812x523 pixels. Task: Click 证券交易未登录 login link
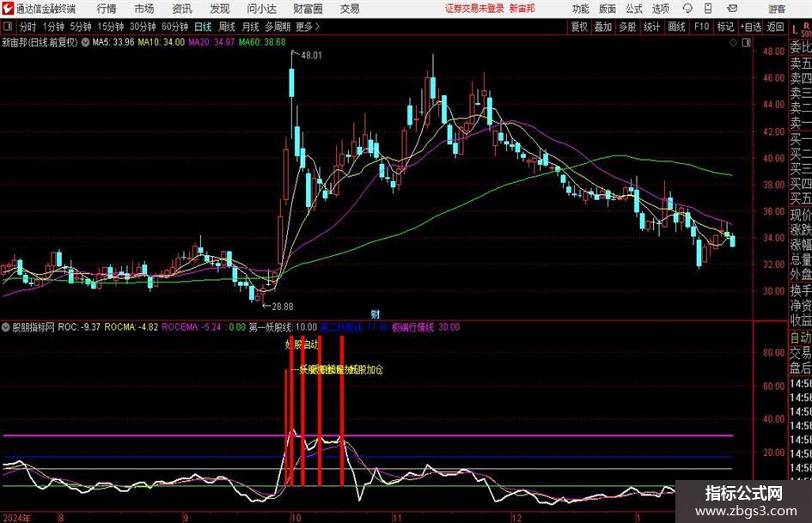coord(474,9)
